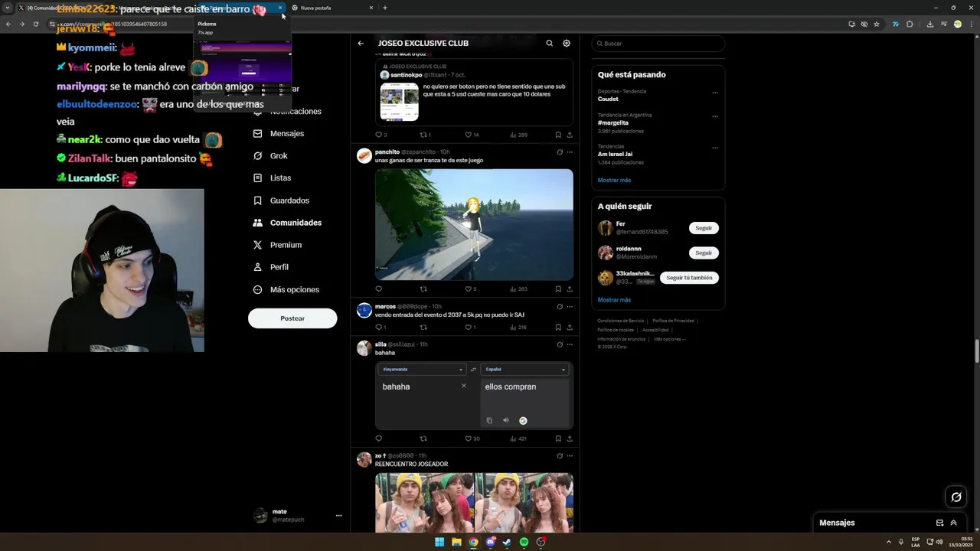Screen dimensions: 980x551
Task: View stats of silla's post with 421 views
Action: pyautogui.click(x=518, y=439)
